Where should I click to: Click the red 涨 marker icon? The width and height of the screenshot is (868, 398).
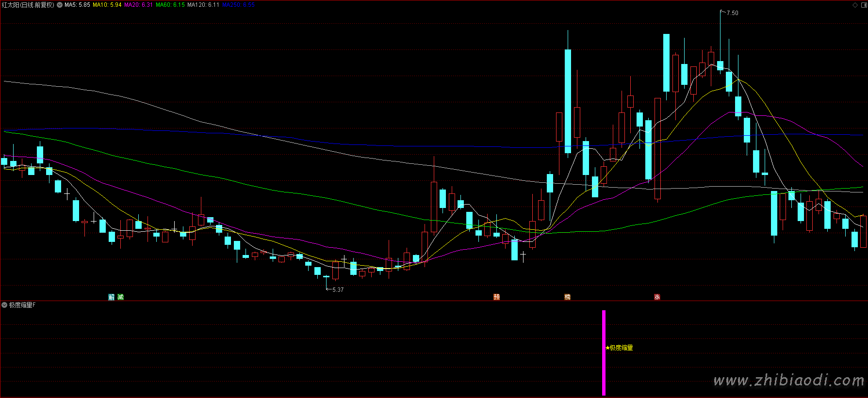[x=657, y=297]
